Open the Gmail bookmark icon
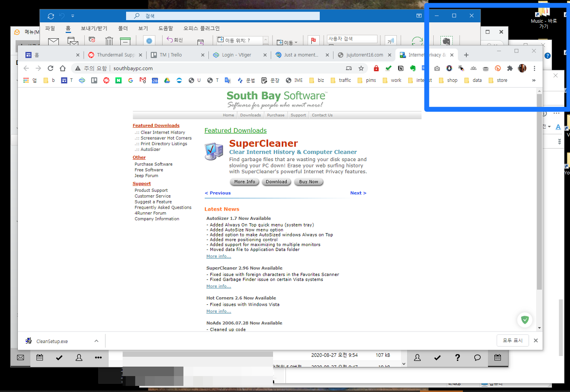The width and height of the screenshot is (570, 392). pos(142,80)
